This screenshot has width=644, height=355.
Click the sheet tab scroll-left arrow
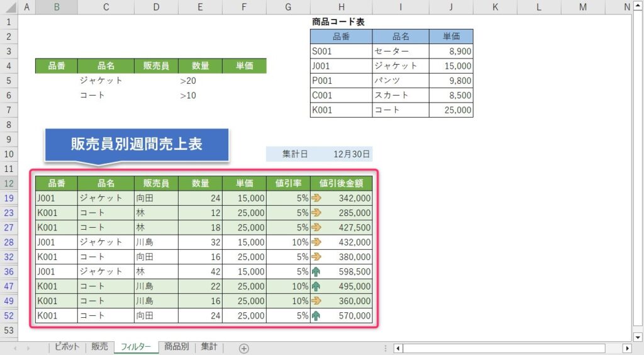[14, 348]
